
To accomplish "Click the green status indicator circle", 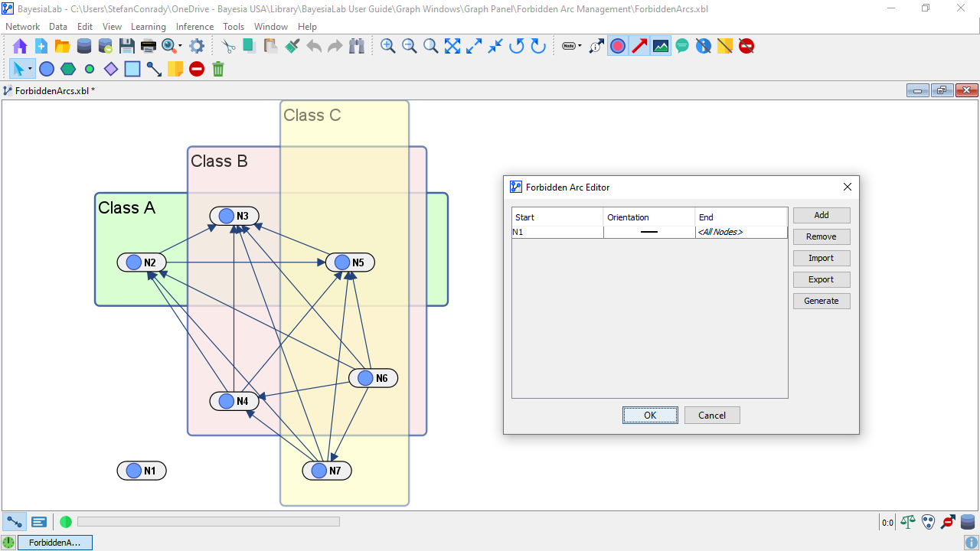I will pyautogui.click(x=66, y=522).
